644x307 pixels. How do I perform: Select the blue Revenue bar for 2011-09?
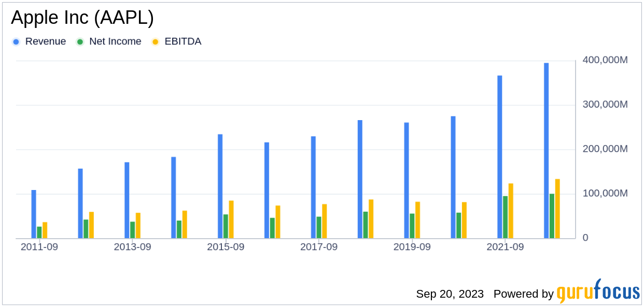(34, 214)
